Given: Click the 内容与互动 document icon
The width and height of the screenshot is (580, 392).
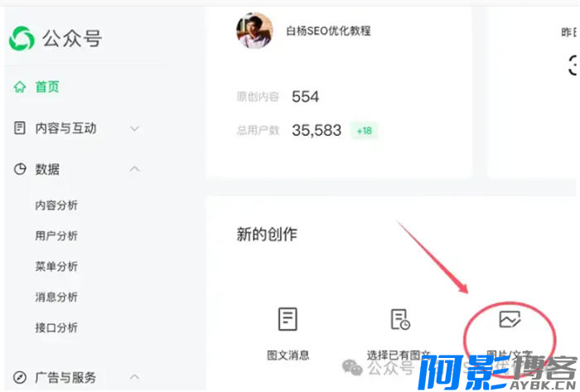Looking at the screenshot, I should click(20, 128).
